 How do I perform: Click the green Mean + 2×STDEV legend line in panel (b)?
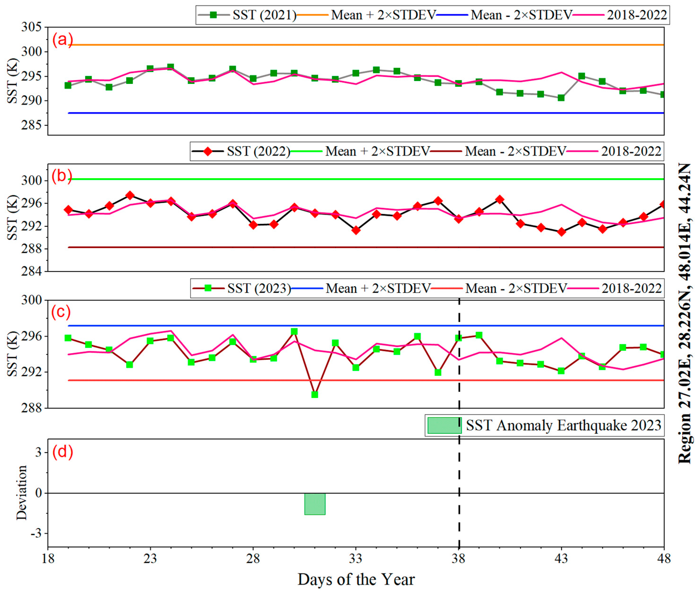[x=306, y=151]
